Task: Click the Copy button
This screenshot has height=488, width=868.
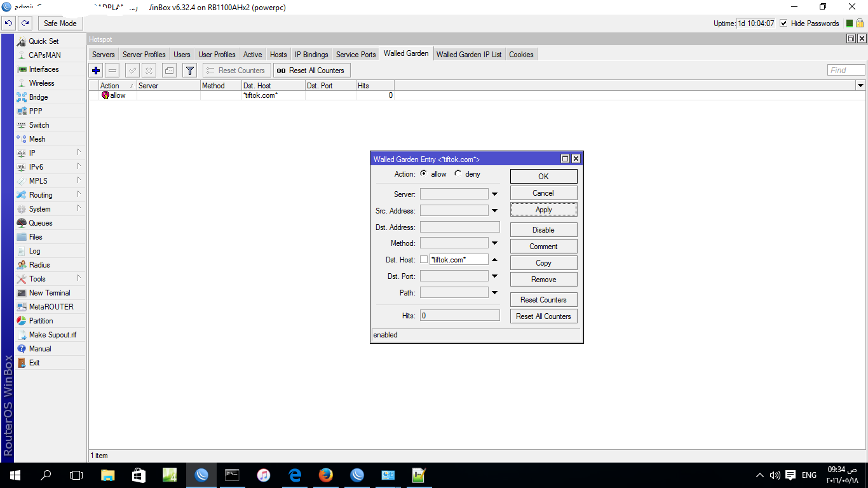Action: click(x=543, y=263)
